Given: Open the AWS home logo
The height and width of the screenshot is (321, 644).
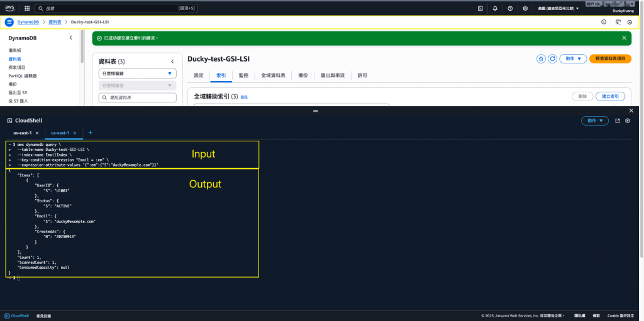Looking at the screenshot, I should tap(10, 8).
